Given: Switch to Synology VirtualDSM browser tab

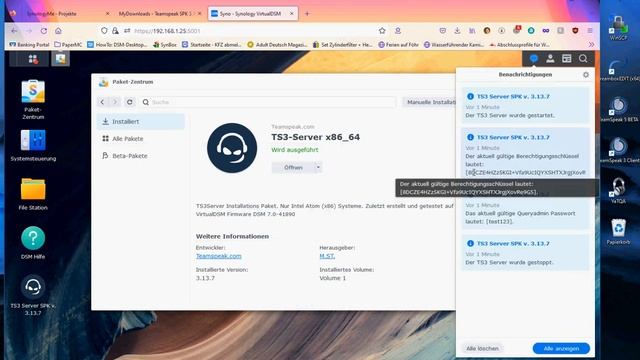Looking at the screenshot, I should tap(253, 13).
